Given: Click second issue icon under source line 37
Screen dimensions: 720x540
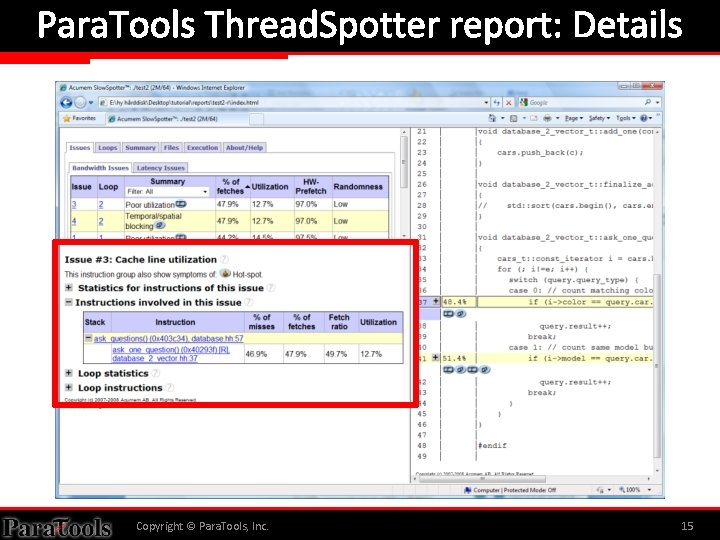Looking at the screenshot, I should (x=461, y=314).
